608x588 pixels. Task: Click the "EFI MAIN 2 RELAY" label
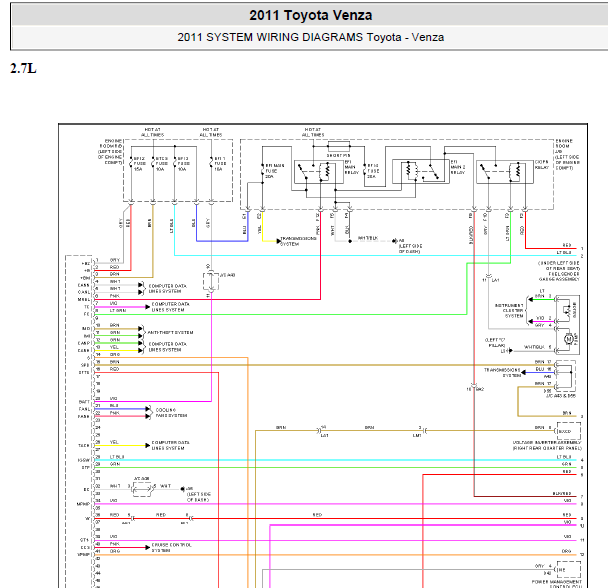[x=458, y=167]
